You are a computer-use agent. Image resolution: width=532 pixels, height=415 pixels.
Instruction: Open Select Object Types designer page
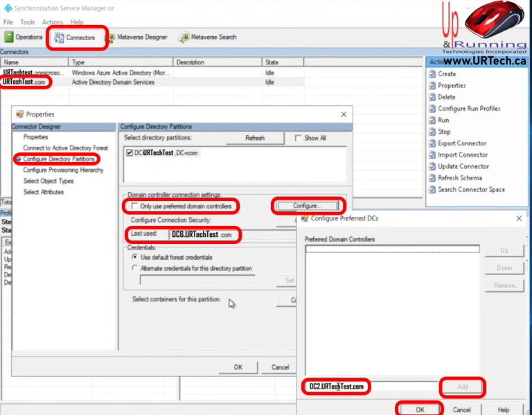coord(48,181)
